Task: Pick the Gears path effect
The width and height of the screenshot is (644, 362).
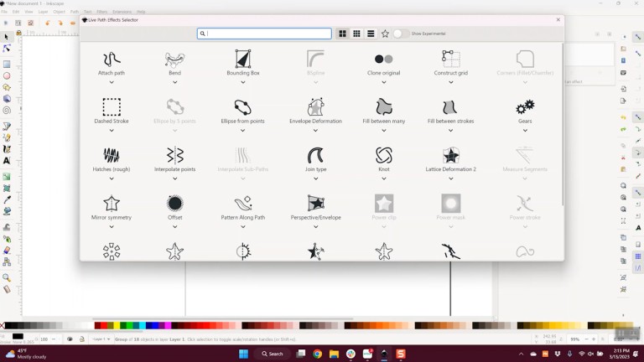Action: pyautogui.click(x=525, y=108)
